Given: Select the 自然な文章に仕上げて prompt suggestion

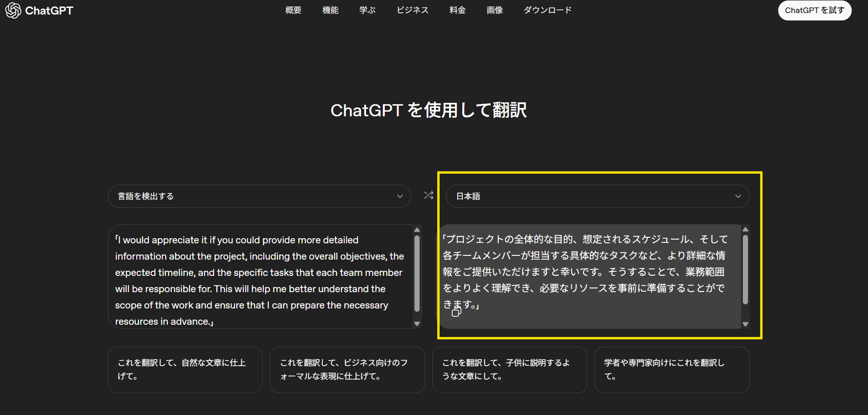Looking at the screenshot, I should (x=185, y=369).
